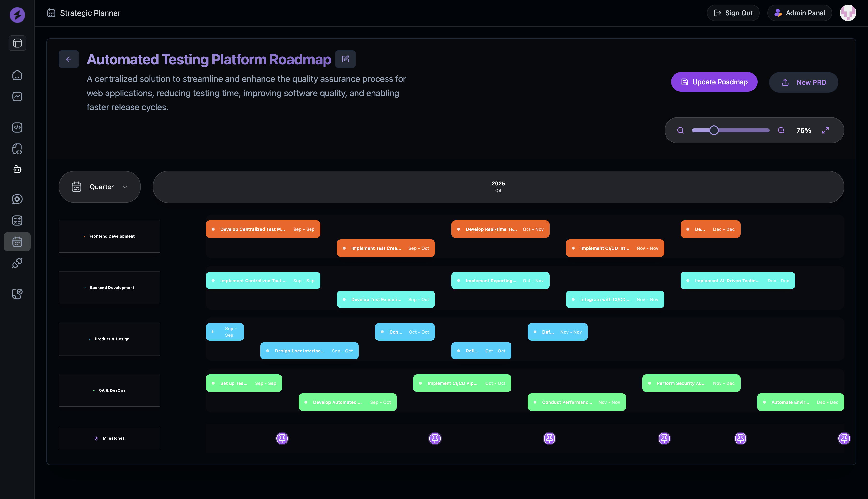Viewport: 868px width, 499px height.
Task: Select the robot icon in the sidebar
Action: click(17, 169)
